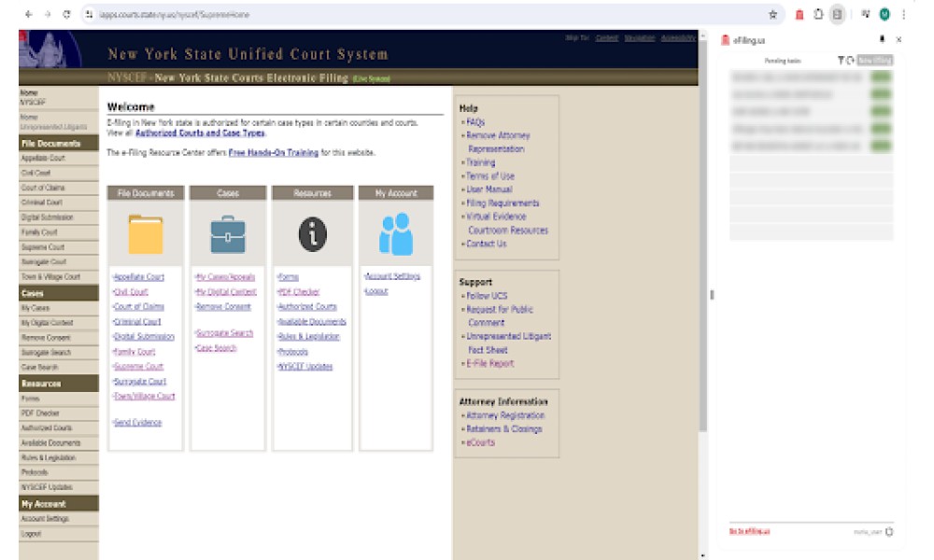Open the Chrome three-dot menu
Screen dimensions: 934x560
click(x=903, y=14)
